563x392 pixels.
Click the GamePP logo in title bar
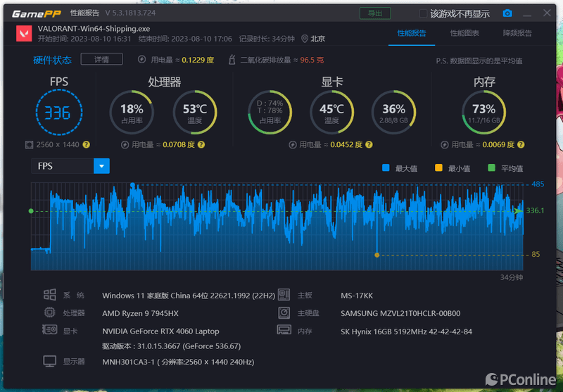(x=37, y=13)
